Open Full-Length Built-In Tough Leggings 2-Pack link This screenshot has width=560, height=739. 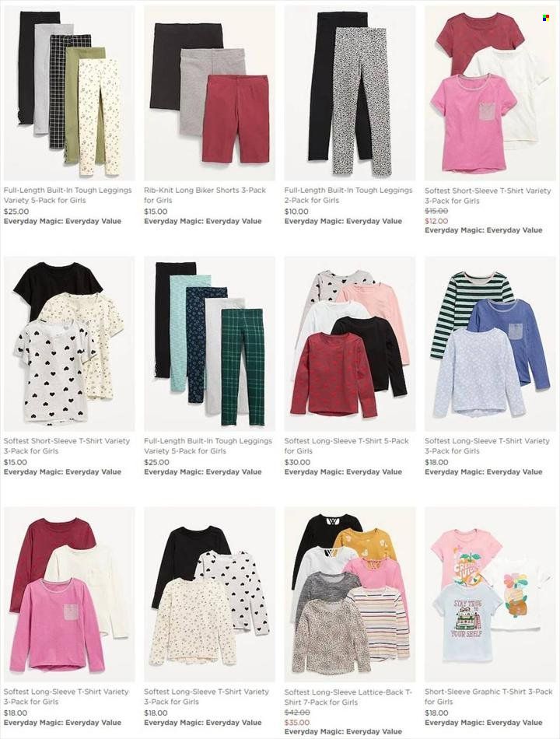coord(348,195)
